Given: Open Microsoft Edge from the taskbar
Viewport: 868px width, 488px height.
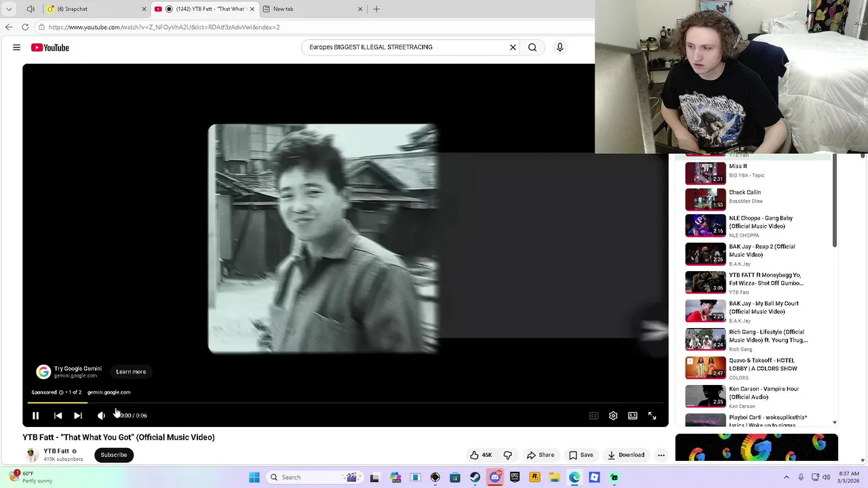Looking at the screenshot, I should point(574,477).
